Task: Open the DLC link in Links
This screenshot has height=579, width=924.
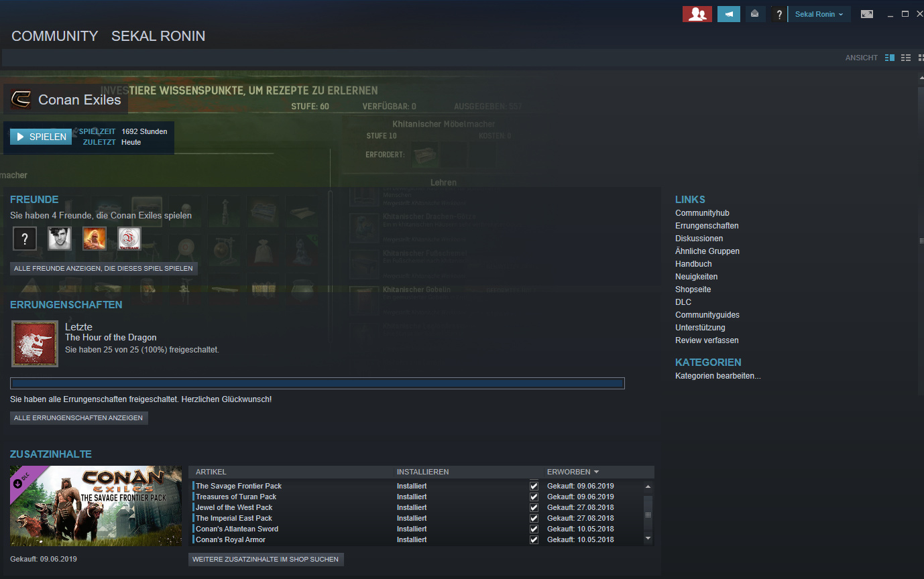Action: (x=683, y=302)
